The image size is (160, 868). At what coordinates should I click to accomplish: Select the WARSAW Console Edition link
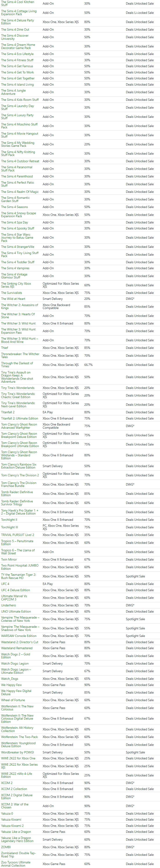[x=19, y=636]
